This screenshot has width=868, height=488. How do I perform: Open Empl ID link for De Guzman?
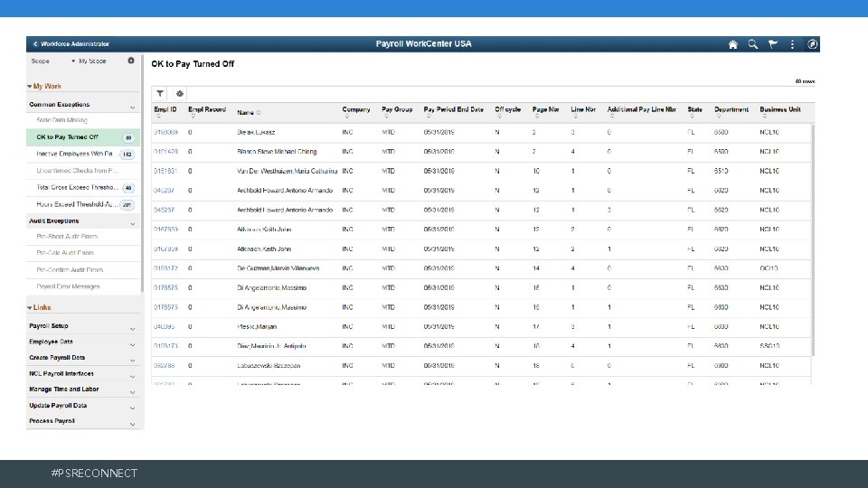click(165, 269)
